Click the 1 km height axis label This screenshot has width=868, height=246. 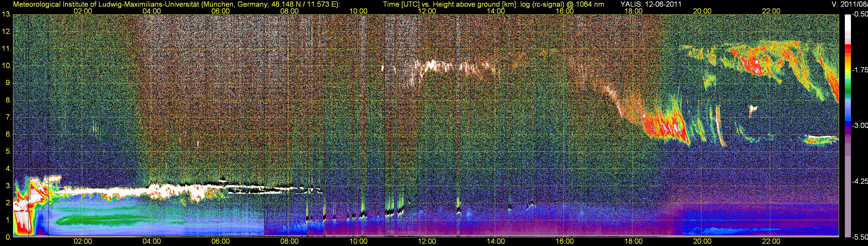[x=8, y=220]
